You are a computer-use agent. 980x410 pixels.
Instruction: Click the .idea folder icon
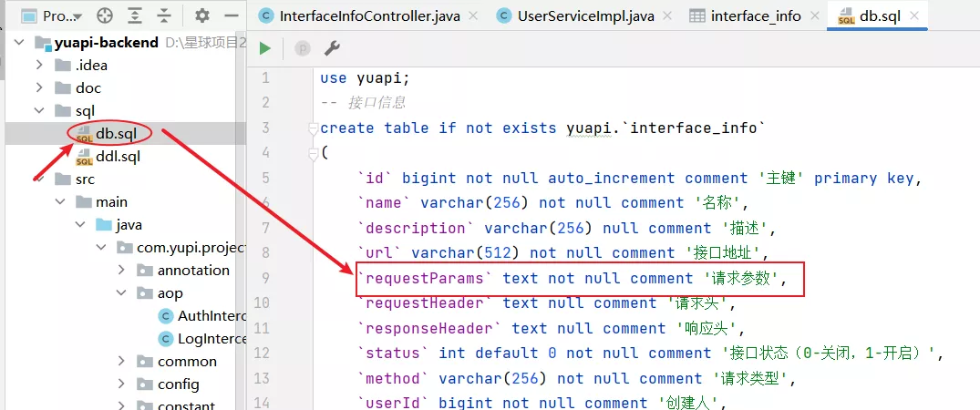coord(63,65)
